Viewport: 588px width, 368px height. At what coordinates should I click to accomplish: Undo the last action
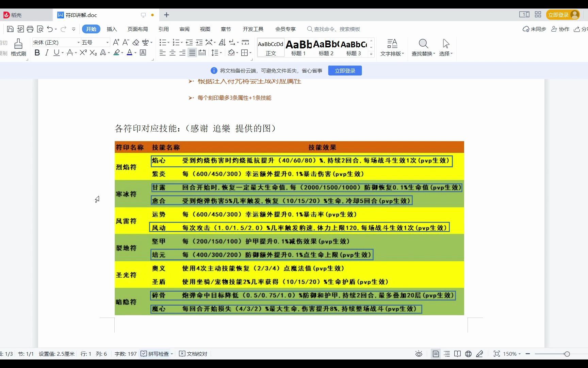[50, 29]
